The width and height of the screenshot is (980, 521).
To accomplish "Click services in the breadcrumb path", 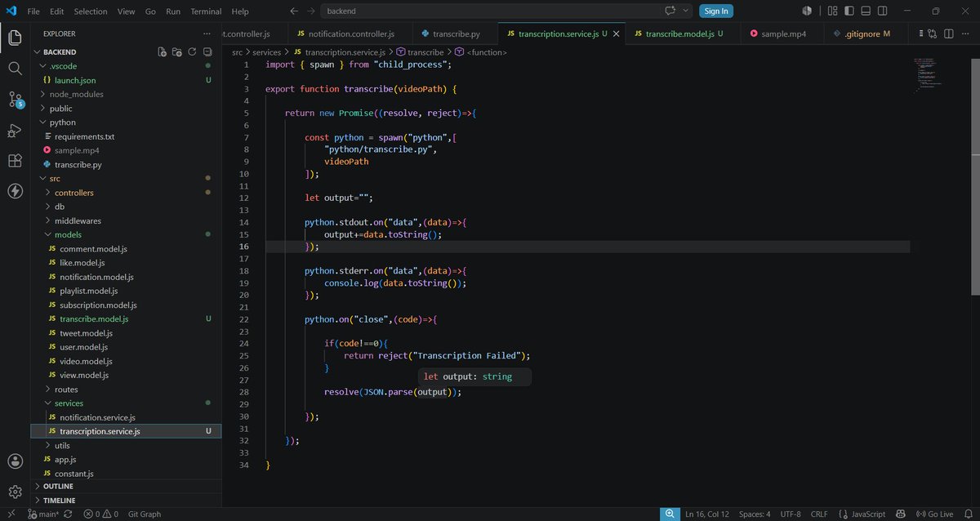I will coord(266,51).
